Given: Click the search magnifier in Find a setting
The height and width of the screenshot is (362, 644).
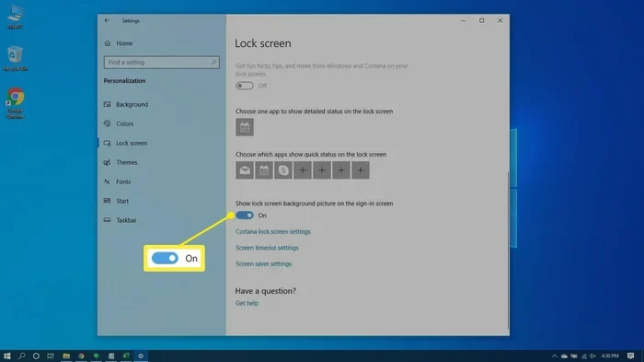Looking at the screenshot, I should point(214,62).
